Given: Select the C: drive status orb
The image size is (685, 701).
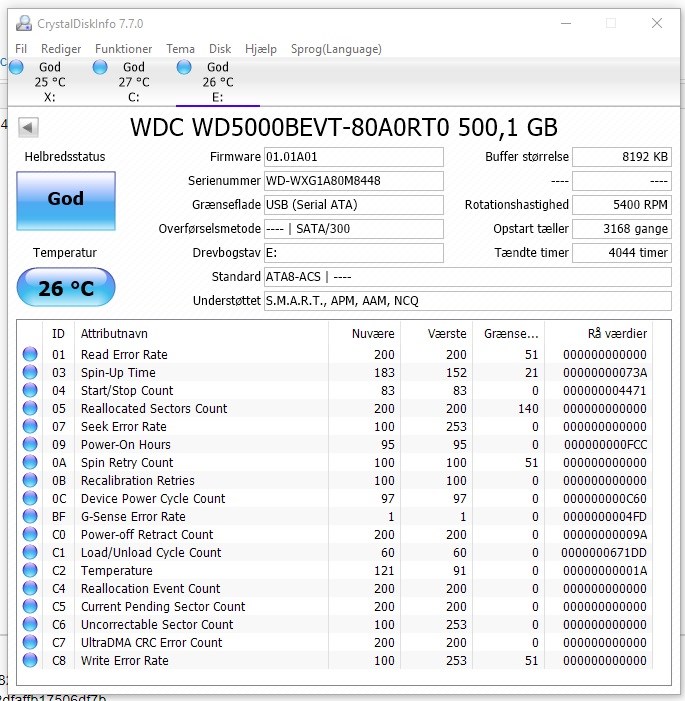Looking at the screenshot, I should click(100, 67).
